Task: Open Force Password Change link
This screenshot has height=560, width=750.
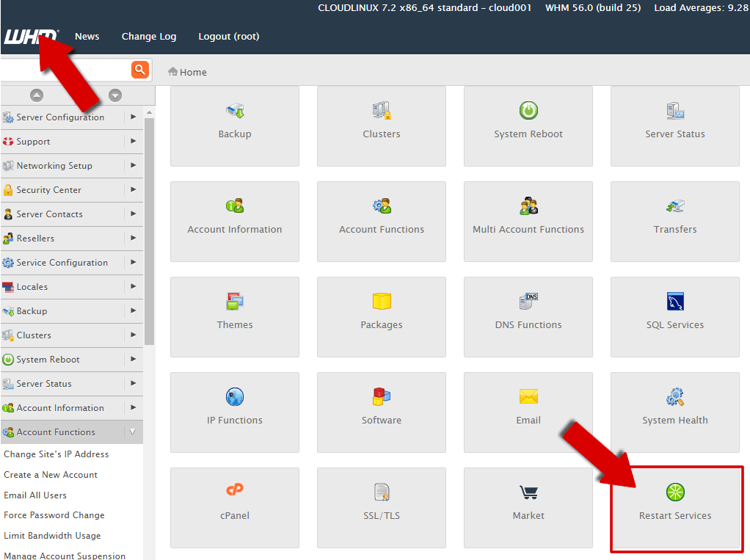Action: click(x=54, y=515)
